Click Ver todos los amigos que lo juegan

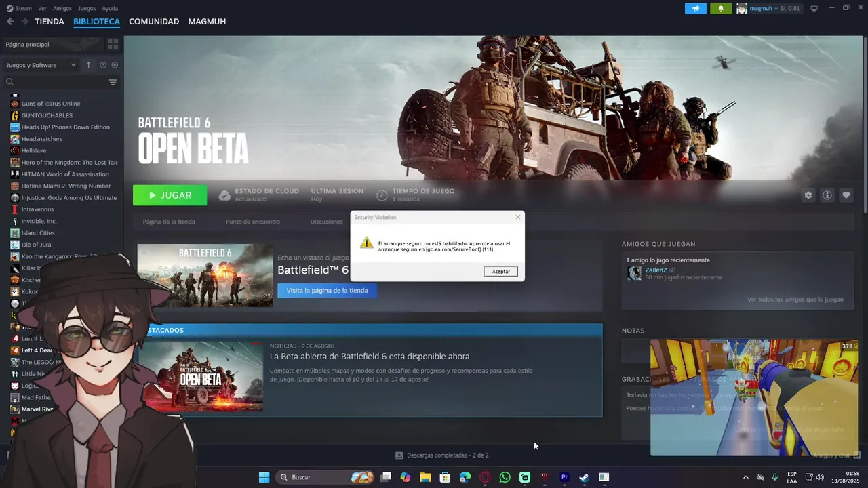pyautogui.click(x=795, y=300)
